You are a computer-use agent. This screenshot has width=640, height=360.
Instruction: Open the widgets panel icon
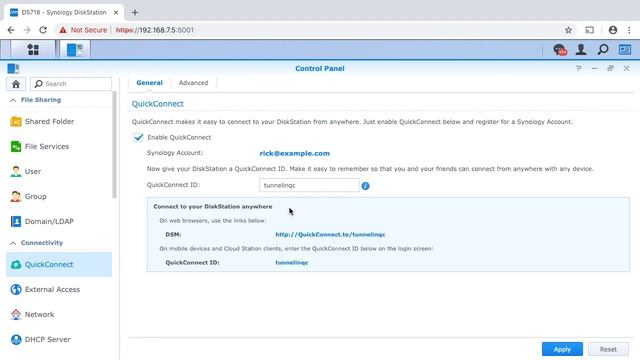pyautogui.click(x=625, y=50)
